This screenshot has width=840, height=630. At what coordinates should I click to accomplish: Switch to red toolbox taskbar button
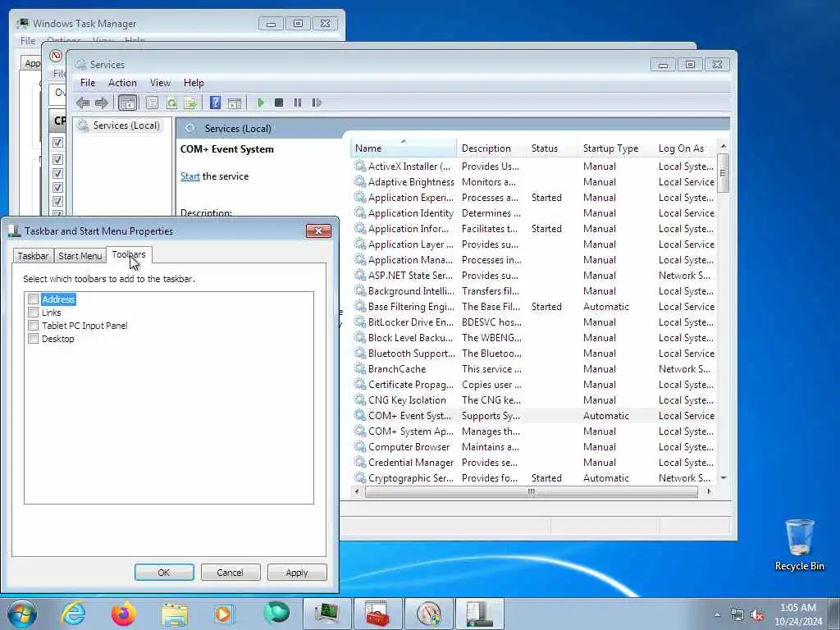[377, 614]
